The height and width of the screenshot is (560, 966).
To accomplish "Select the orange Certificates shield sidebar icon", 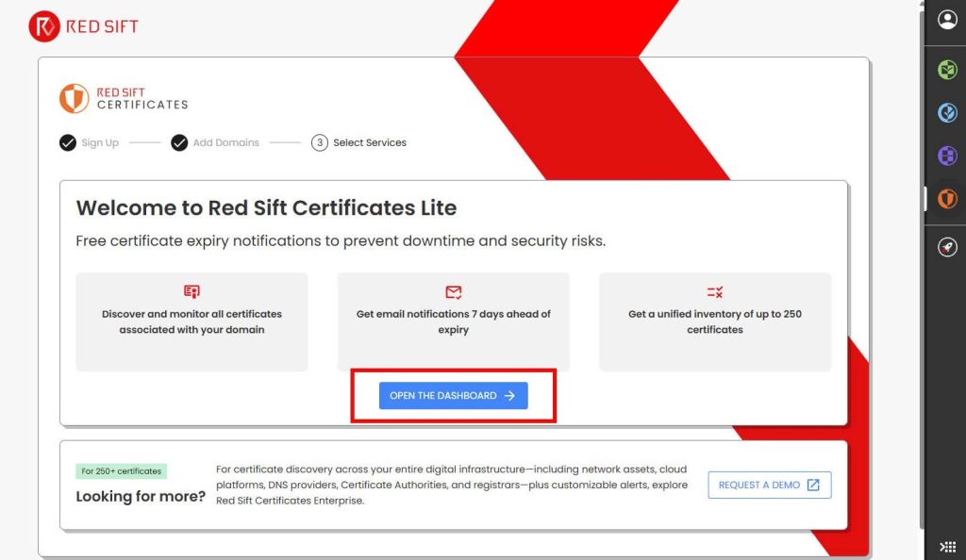I will pyautogui.click(x=947, y=199).
